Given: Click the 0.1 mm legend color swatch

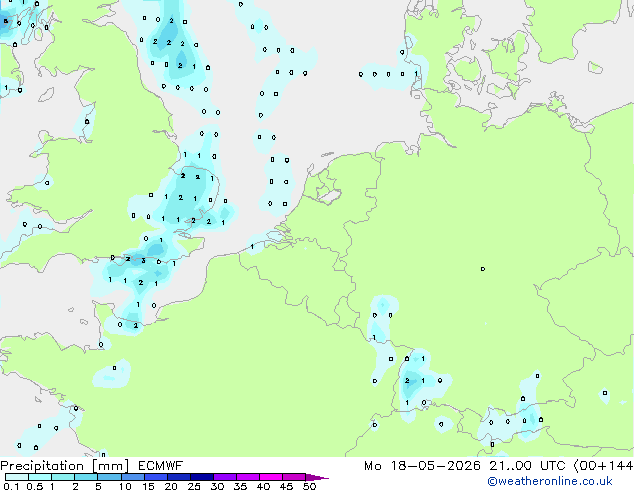Looking at the screenshot, I should [x=17, y=477].
